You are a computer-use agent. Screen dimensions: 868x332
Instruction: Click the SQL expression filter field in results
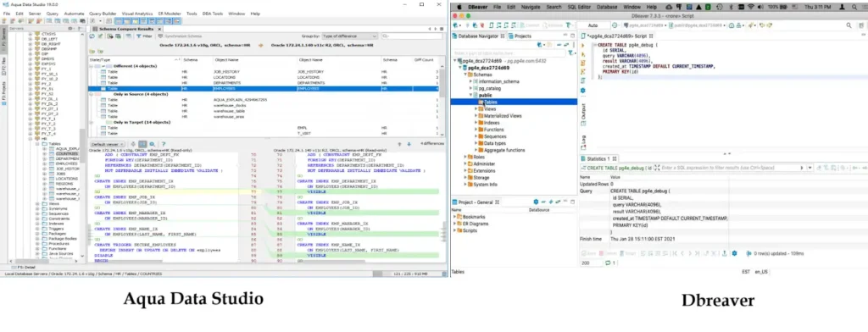pyautogui.click(x=731, y=168)
